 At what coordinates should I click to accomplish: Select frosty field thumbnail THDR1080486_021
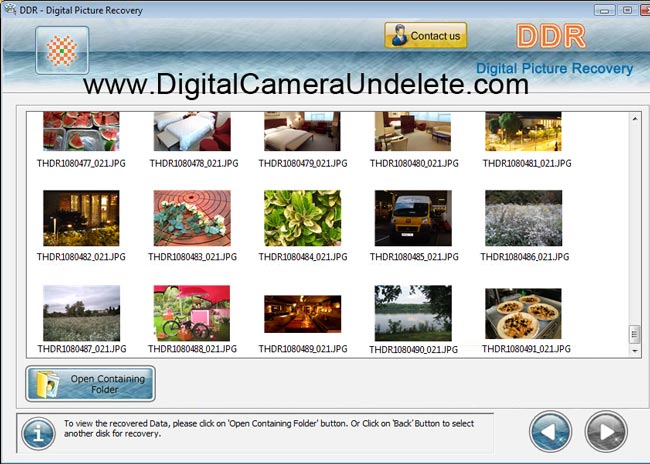click(524, 218)
